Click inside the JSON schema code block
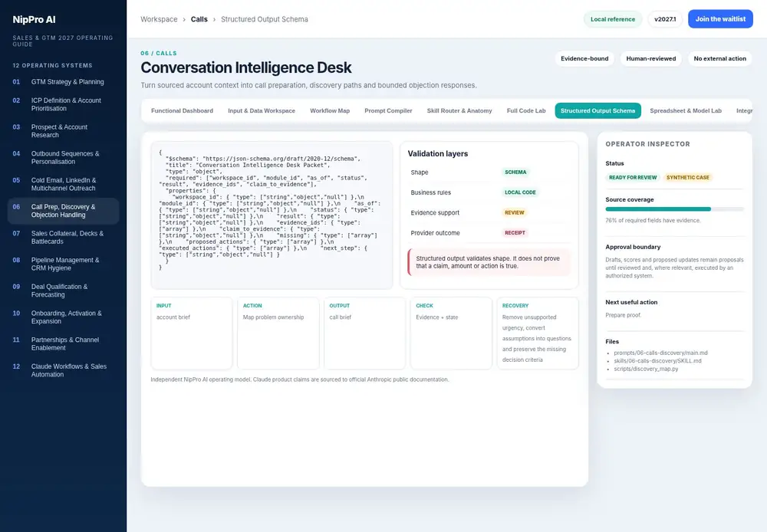 272,215
